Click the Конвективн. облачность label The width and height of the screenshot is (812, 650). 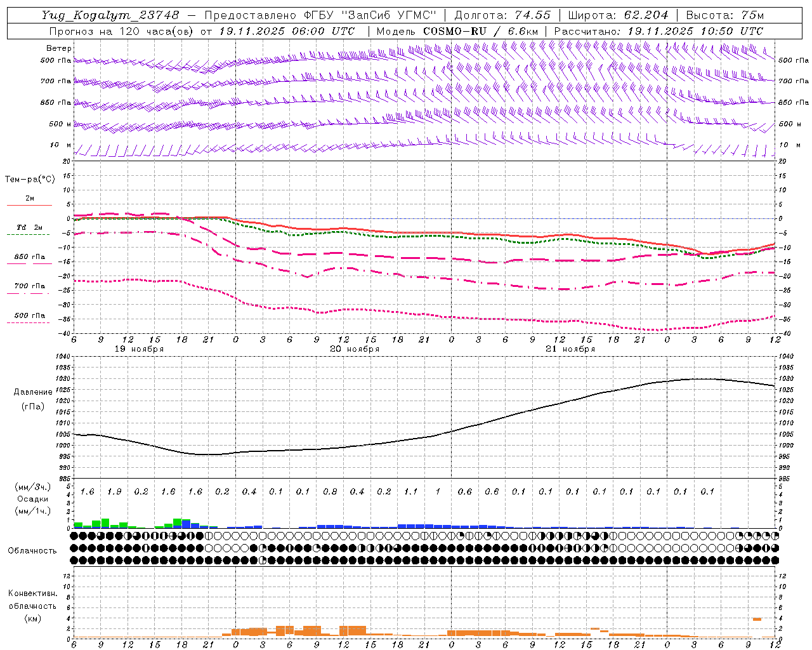32,600
